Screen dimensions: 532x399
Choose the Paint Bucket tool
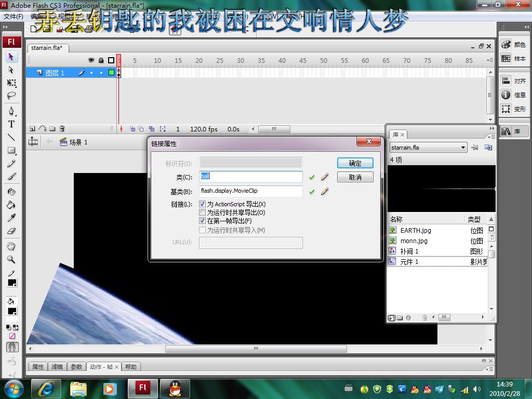click(11, 205)
